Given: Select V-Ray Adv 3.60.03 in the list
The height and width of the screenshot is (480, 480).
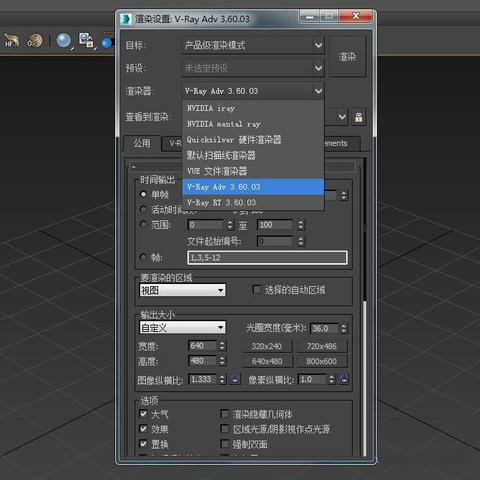Looking at the screenshot, I should click(253, 187).
